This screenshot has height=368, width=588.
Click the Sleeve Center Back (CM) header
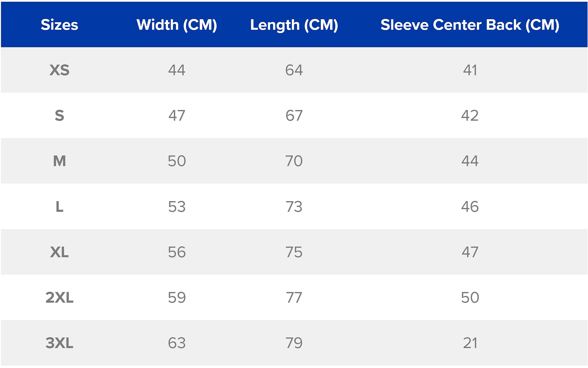pyautogui.click(x=470, y=25)
